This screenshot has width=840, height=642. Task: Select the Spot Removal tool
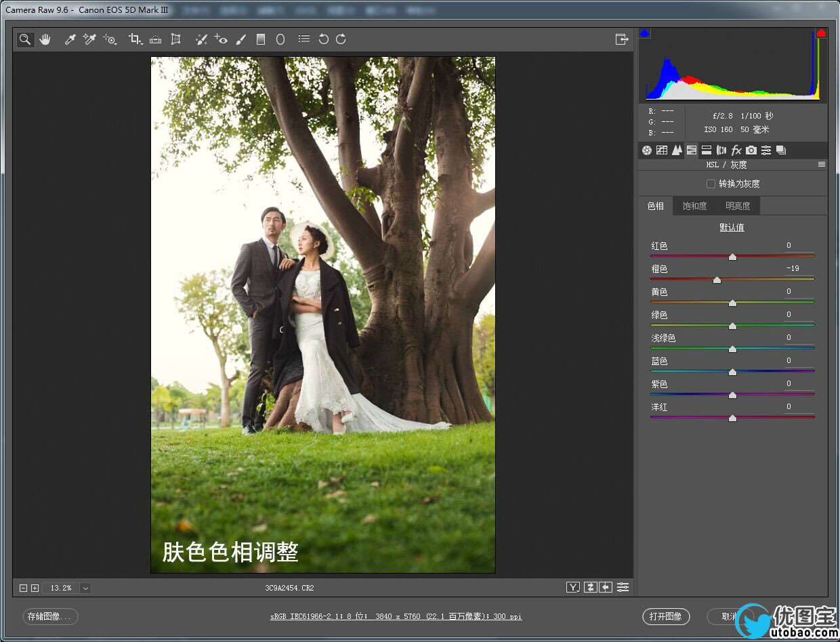pos(201,39)
